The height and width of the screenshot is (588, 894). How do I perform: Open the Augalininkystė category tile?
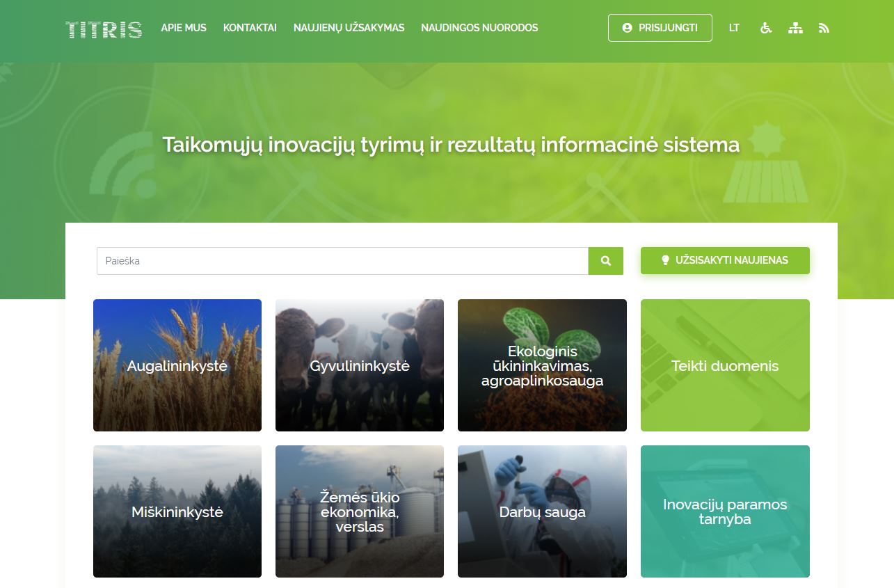(x=177, y=365)
